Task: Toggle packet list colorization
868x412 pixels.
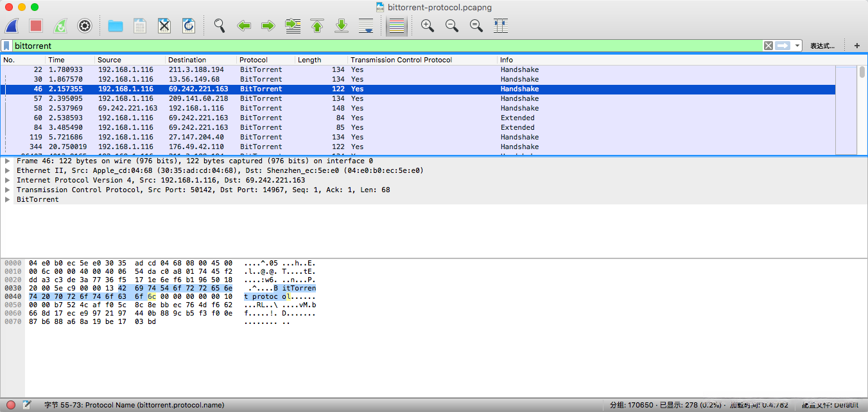Action: point(397,26)
